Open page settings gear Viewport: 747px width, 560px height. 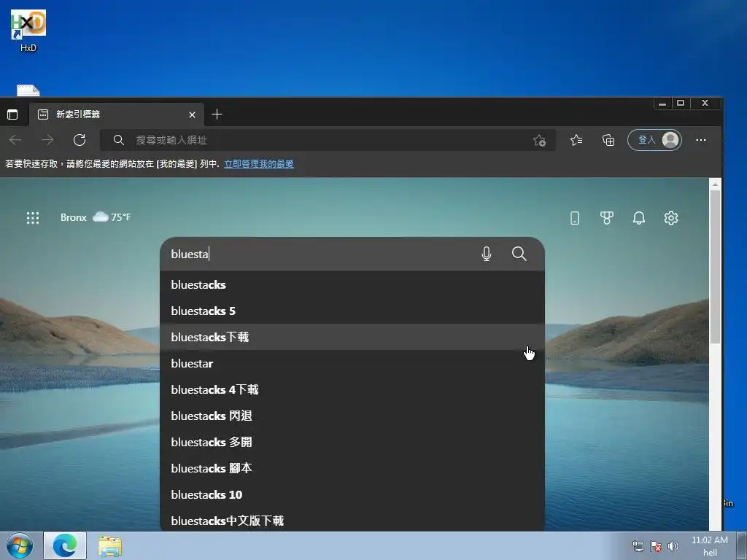point(671,218)
